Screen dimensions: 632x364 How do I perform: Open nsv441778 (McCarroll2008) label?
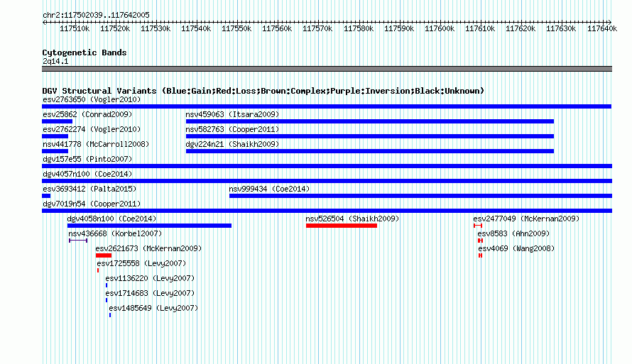tap(96, 144)
